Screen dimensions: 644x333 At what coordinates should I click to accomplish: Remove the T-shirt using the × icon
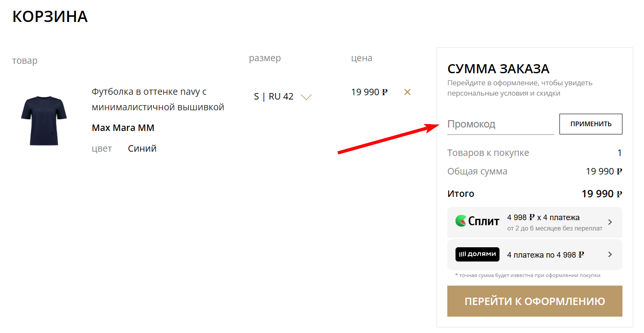tap(407, 92)
